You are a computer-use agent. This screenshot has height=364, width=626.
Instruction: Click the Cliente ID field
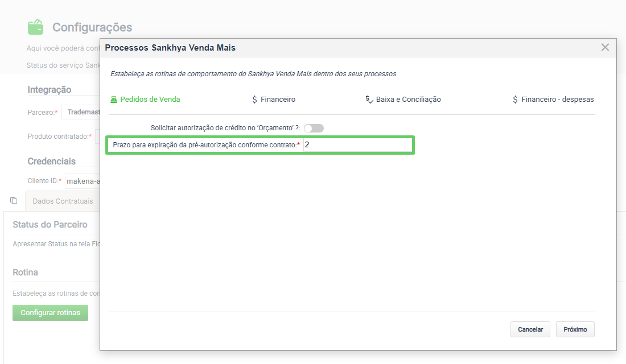point(83,181)
